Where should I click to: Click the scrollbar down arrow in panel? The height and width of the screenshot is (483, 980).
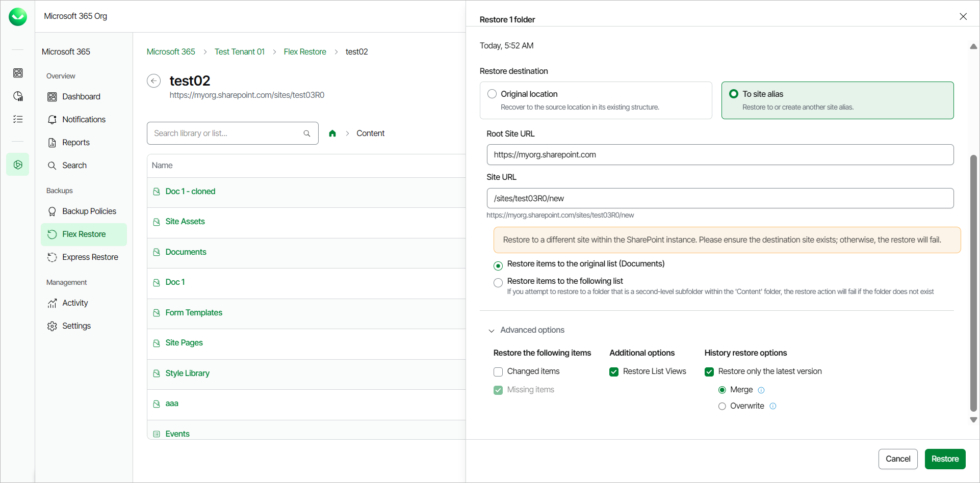coord(973,420)
